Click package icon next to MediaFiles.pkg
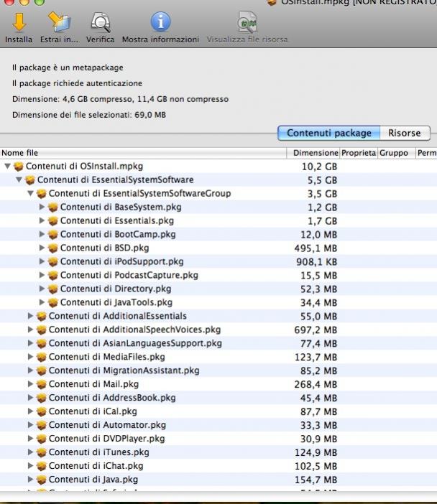 [x=42, y=357]
